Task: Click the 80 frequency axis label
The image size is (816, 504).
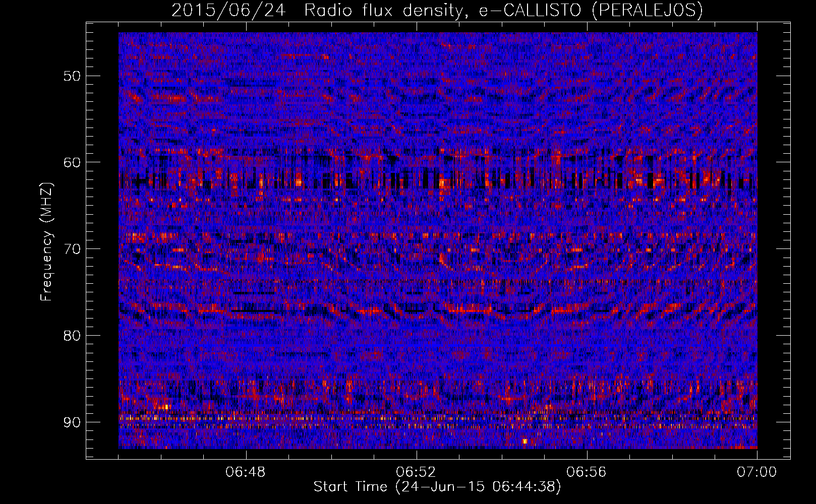Action: [x=72, y=335]
